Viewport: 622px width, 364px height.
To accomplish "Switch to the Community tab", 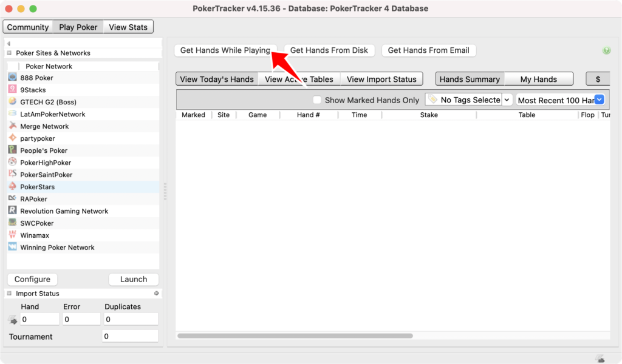I will click(28, 27).
